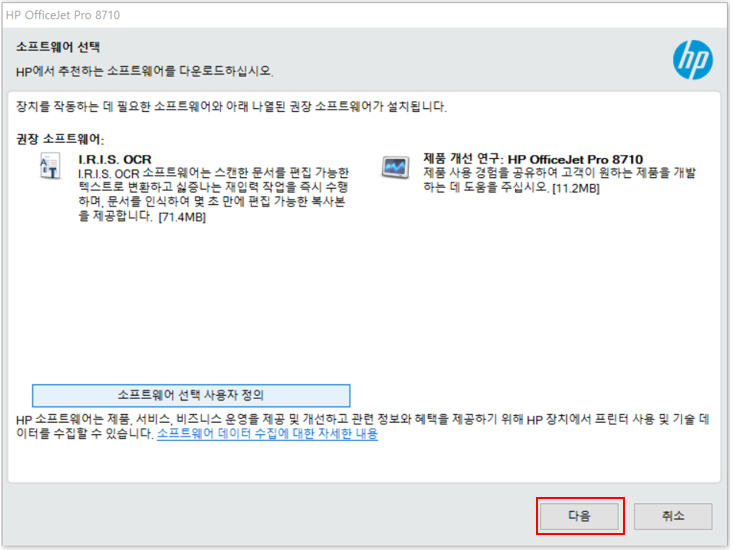Select the I.R.I.S. OCR title text

115,159
